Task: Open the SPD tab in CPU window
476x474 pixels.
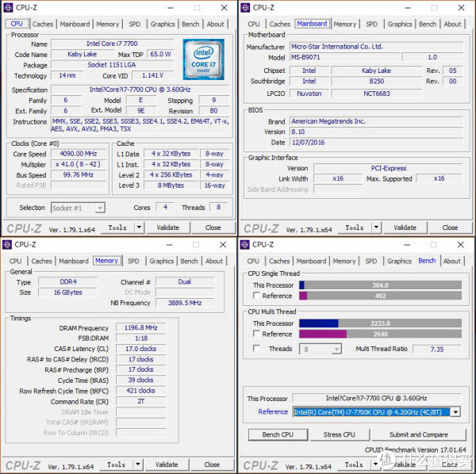Action: pos(135,24)
